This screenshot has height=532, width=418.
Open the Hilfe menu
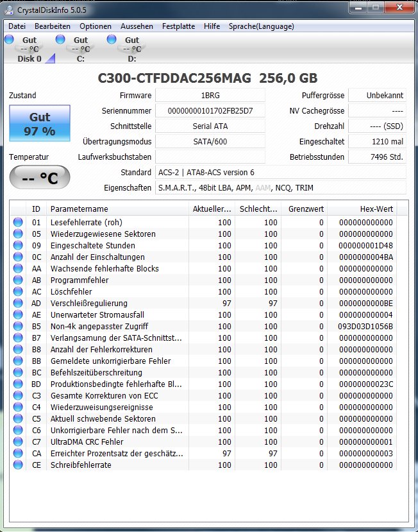(212, 26)
